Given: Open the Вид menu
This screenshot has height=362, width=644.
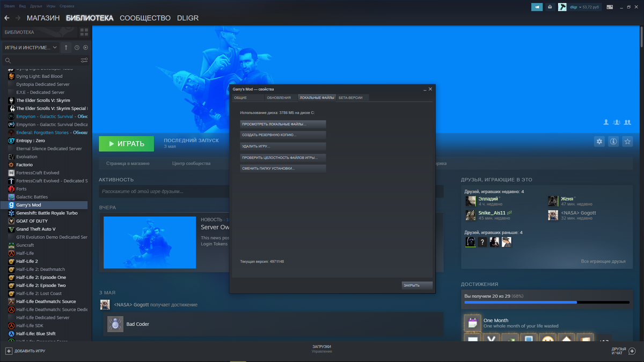Looking at the screenshot, I should pyautogui.click(x=22, y=6).
